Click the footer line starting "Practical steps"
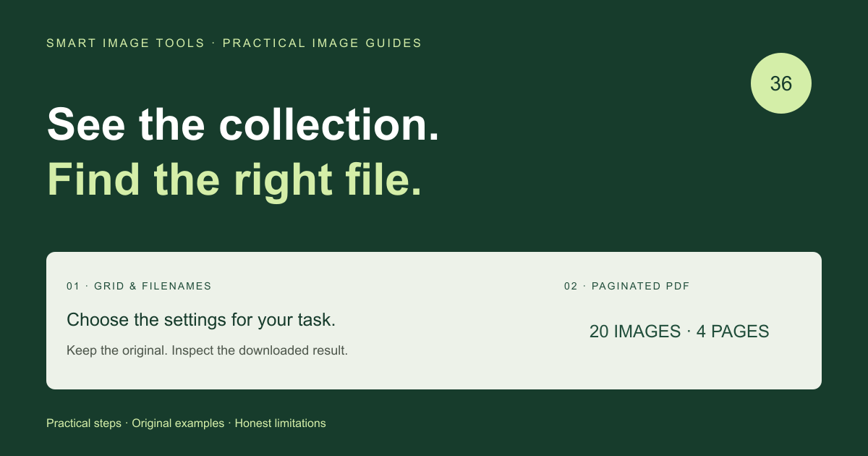The height and width of the screenshot is (456, 868). [186, 423]
